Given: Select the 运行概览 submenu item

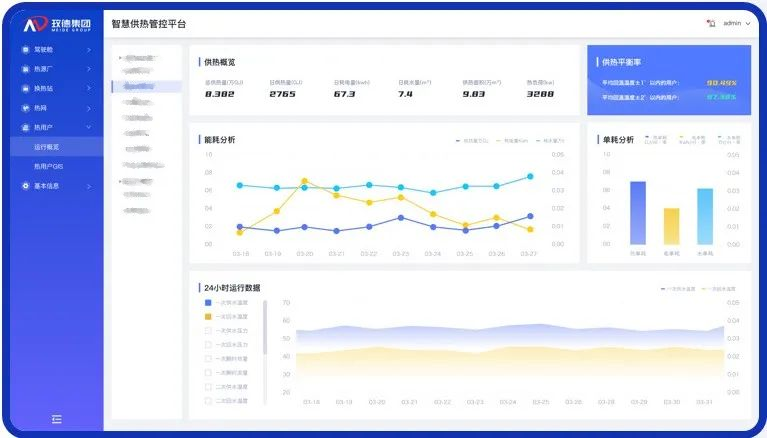Looking at the screenshot, I should click(57, 147).
